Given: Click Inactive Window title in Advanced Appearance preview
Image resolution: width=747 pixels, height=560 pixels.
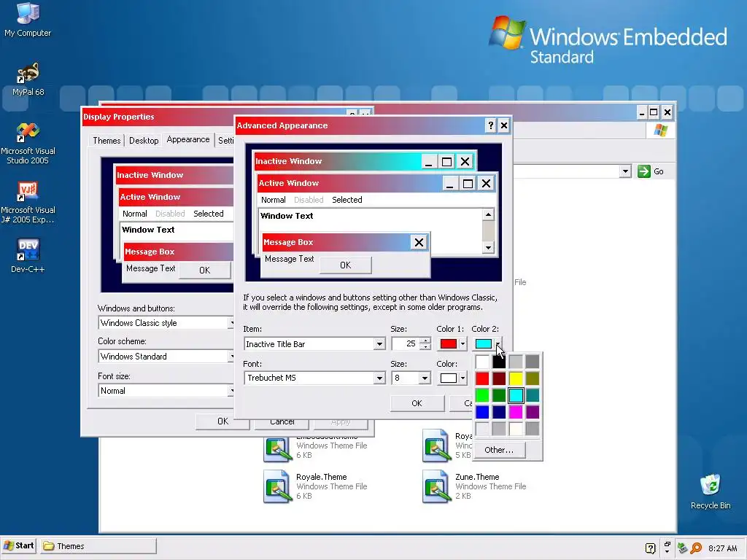Looking at the screenshot, I should click(x=289, y=161).
